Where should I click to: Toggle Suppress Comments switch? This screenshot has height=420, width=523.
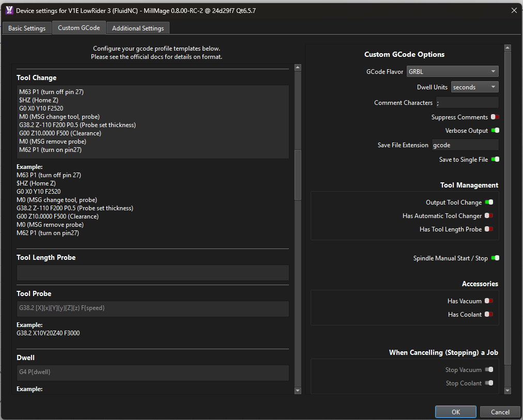pos(495,117)
